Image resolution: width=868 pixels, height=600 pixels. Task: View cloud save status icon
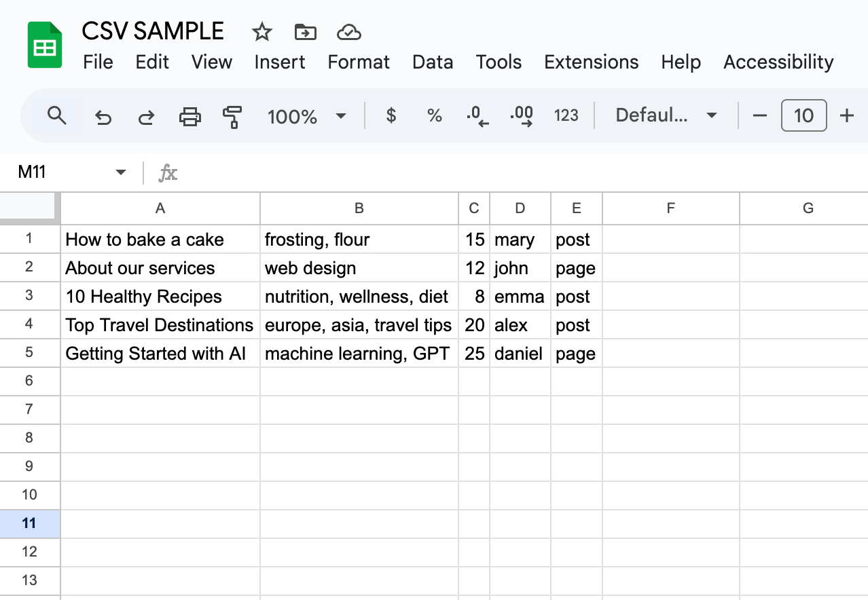point(348,32)
